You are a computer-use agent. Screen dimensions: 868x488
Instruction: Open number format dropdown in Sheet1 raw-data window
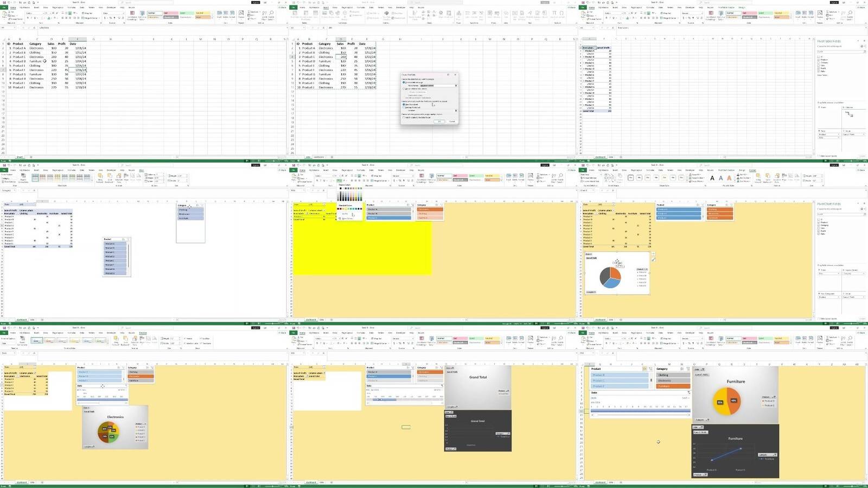point(124,13)
